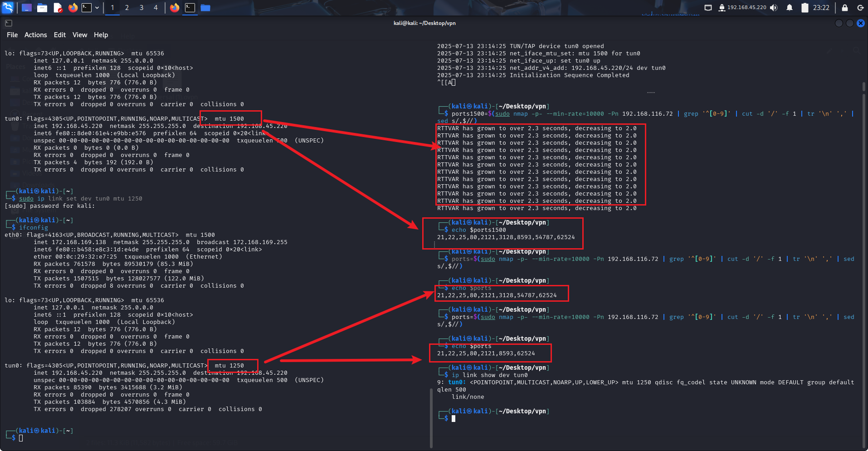The height and width of the screenshot is (451, 868).
Task: Click the 'eth0: flags=4163' interface line
Action: 110,235
